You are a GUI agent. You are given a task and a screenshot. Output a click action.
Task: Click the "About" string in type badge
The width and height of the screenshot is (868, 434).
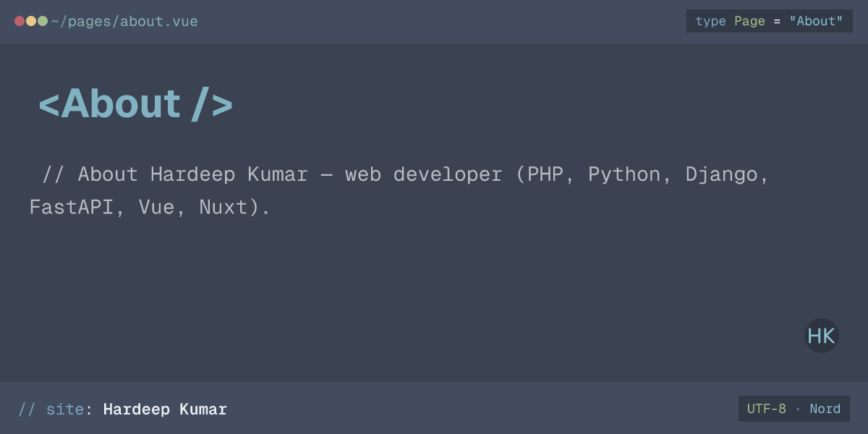pos(816,21)
